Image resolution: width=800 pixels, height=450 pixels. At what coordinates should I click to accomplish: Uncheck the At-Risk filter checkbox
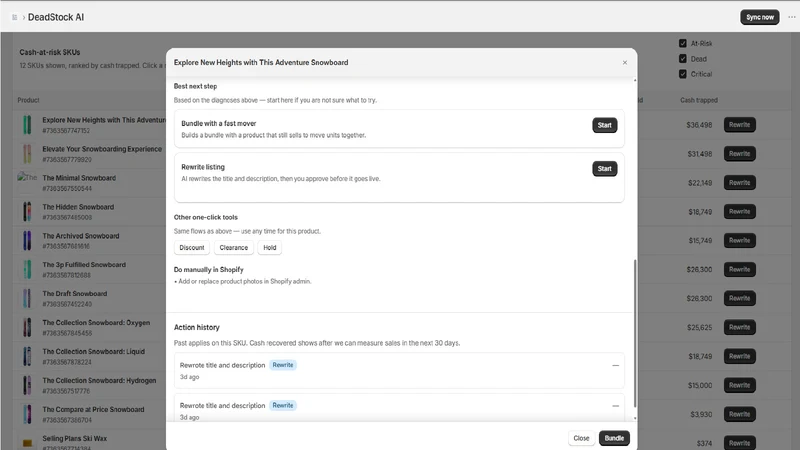click(x=683, y=43)
